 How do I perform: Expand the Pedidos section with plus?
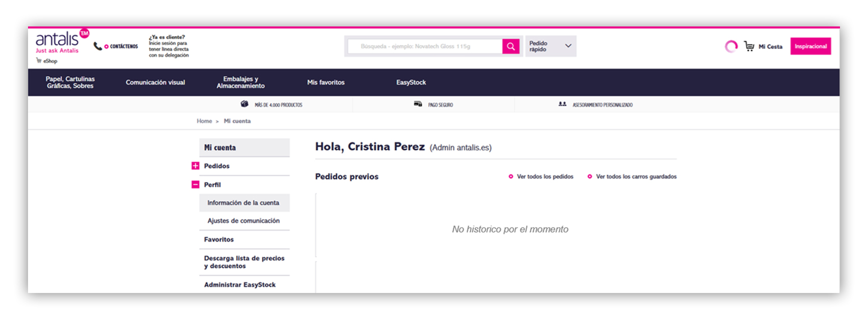coord(195,166)
